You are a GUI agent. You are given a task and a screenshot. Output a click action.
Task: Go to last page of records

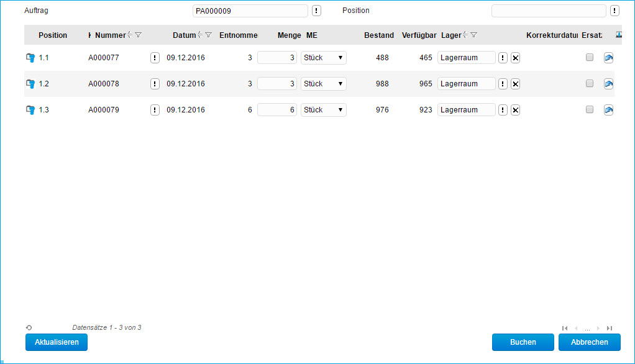pyautogui.click(x=610, y=328)
